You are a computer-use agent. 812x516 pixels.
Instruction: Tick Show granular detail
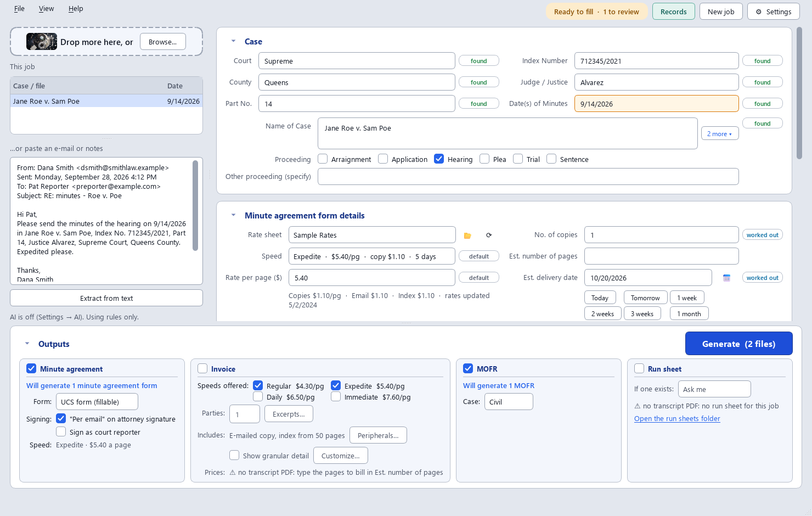234,456
